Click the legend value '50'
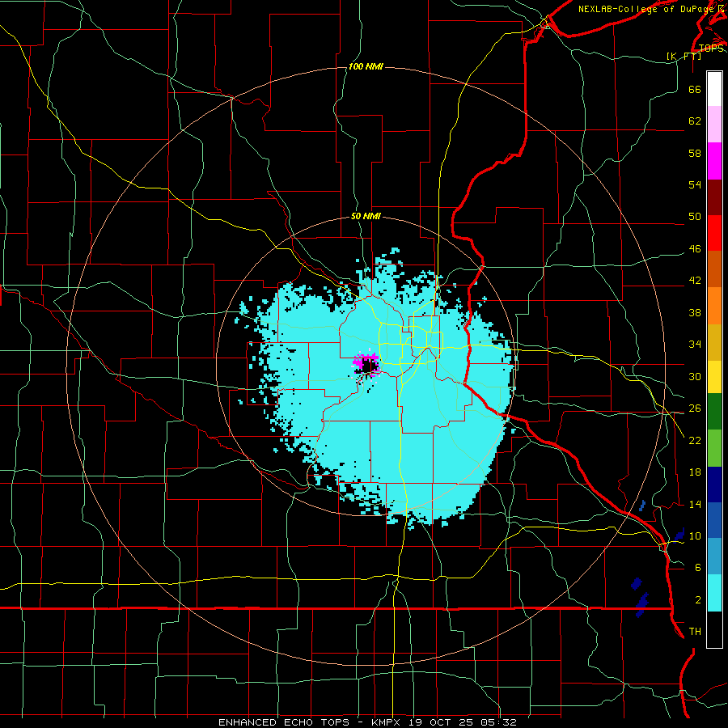The width and height of the screenshot is (728, 728). [695, 217]
